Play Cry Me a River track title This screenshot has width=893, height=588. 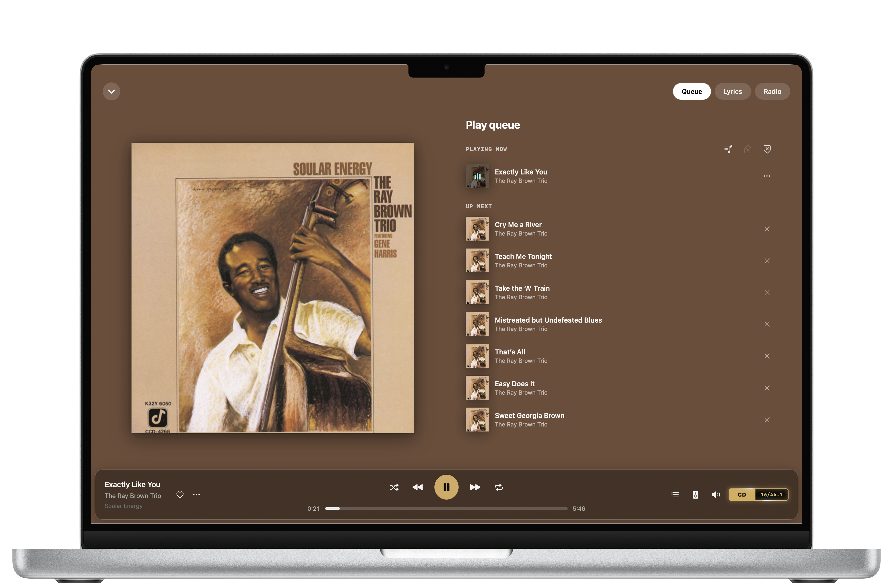[x=518, y=225]
